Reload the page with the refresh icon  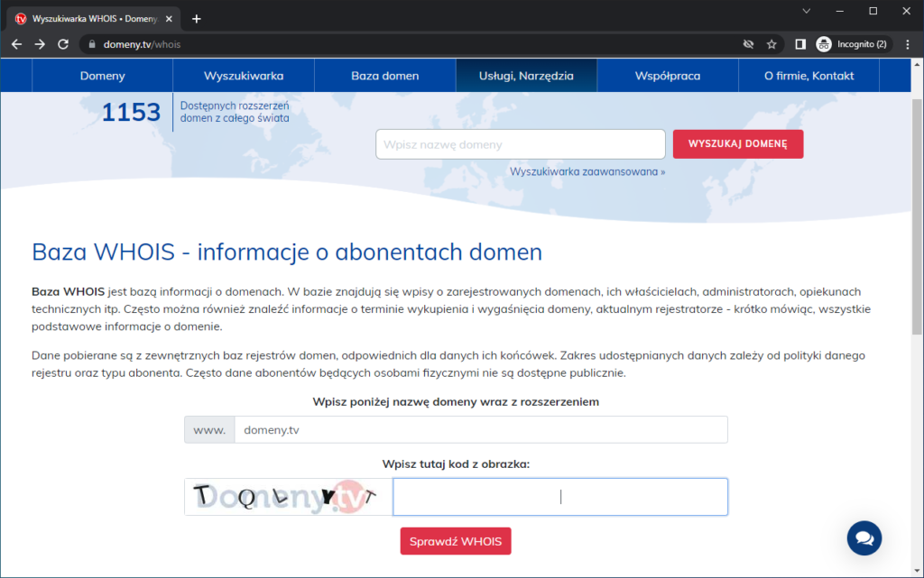[62, 43]
